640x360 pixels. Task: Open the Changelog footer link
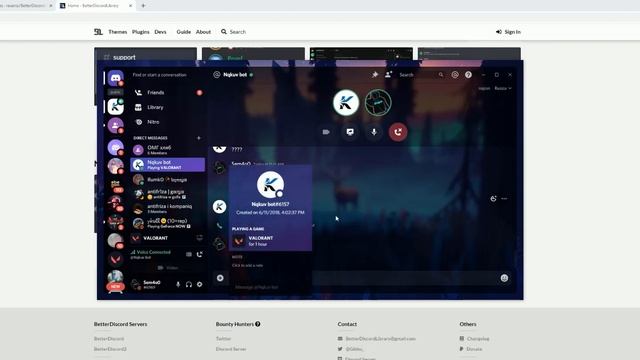point(478,339)
